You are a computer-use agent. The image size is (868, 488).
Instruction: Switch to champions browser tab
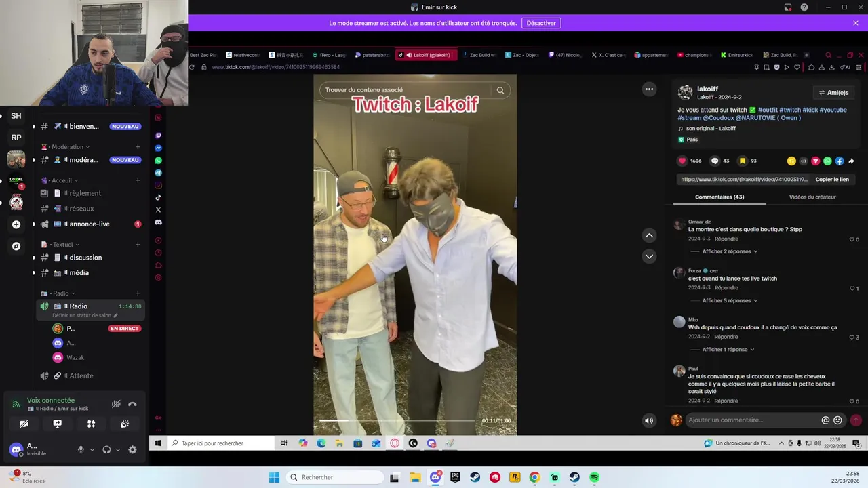point(693,55)
